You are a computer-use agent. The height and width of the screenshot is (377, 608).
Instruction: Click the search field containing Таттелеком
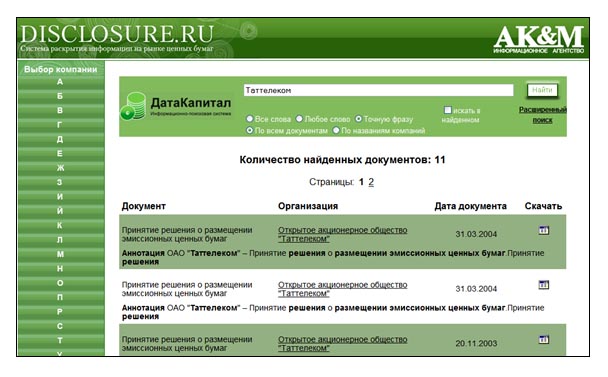tap(378, 90)
